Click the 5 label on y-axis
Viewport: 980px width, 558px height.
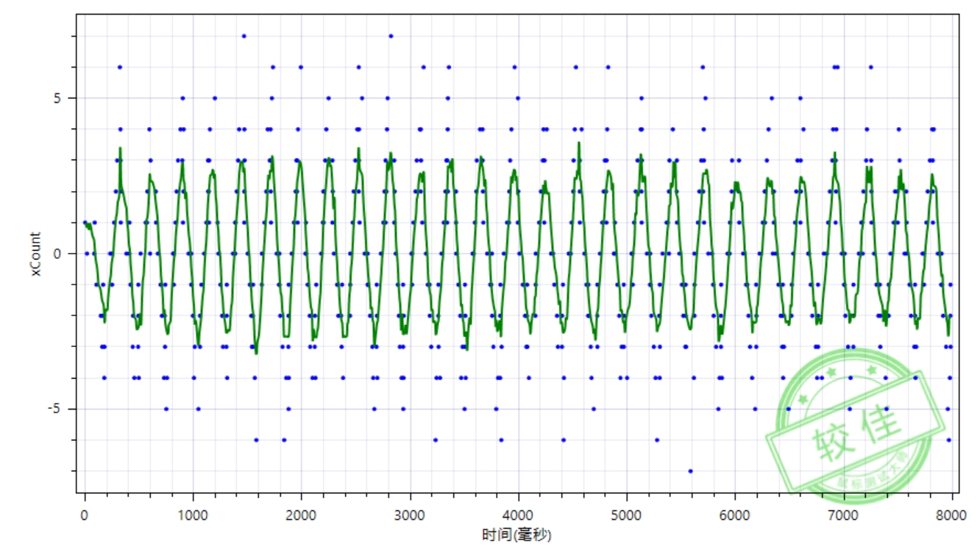pyautogui.click(x=66, y=99)
